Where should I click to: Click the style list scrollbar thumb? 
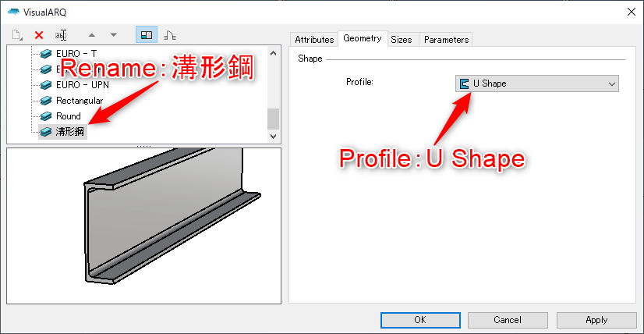coord(273,119)
